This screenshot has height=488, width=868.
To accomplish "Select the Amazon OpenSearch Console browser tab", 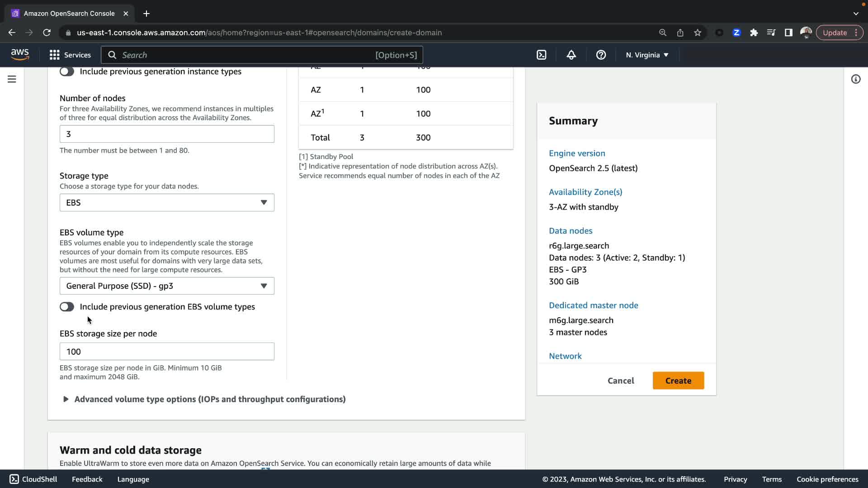I will (69, 14).
